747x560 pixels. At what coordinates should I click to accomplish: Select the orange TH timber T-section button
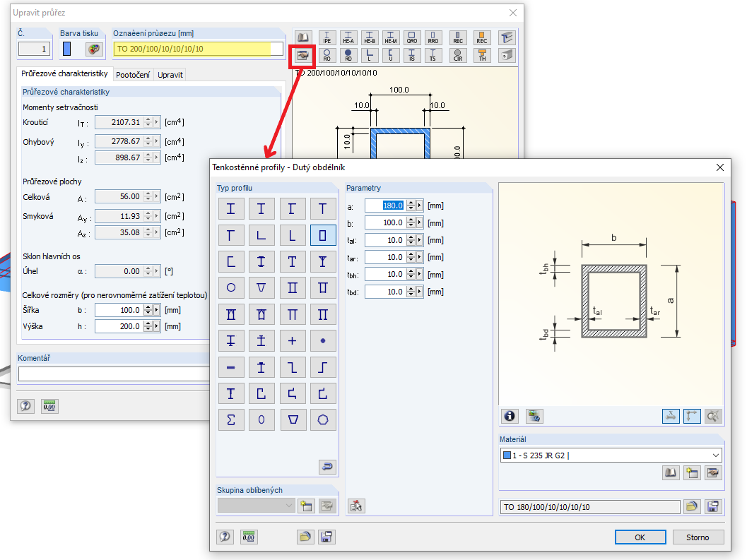click(x=482, y=55)
